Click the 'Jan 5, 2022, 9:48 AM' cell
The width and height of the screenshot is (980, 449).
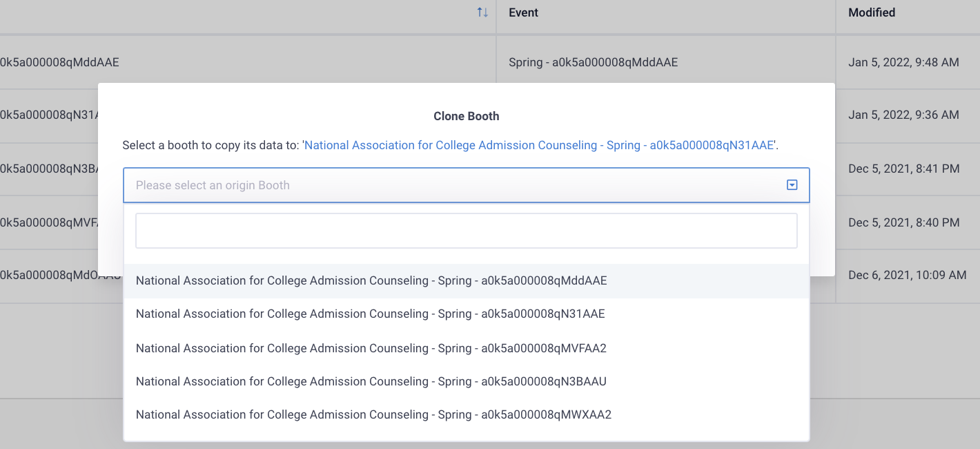pos(903,62)
